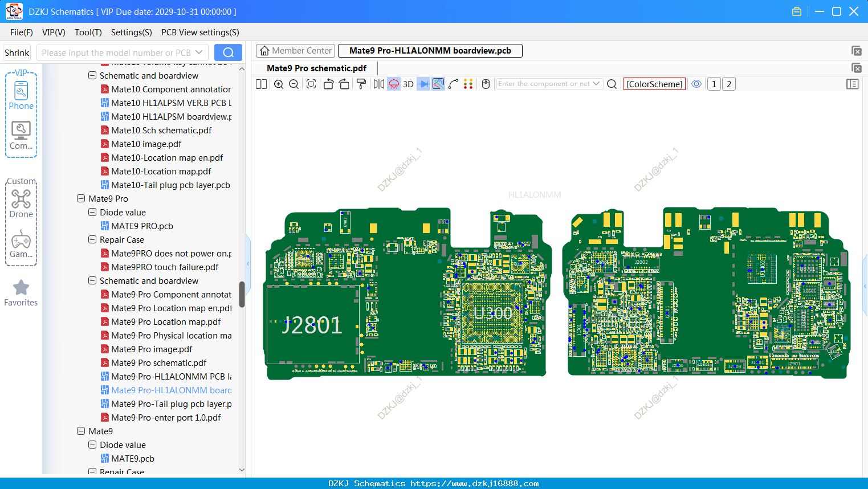This screenshot has width=868, height=489.
Task: Click the Shrink button
Action: (x=17, y=52)
